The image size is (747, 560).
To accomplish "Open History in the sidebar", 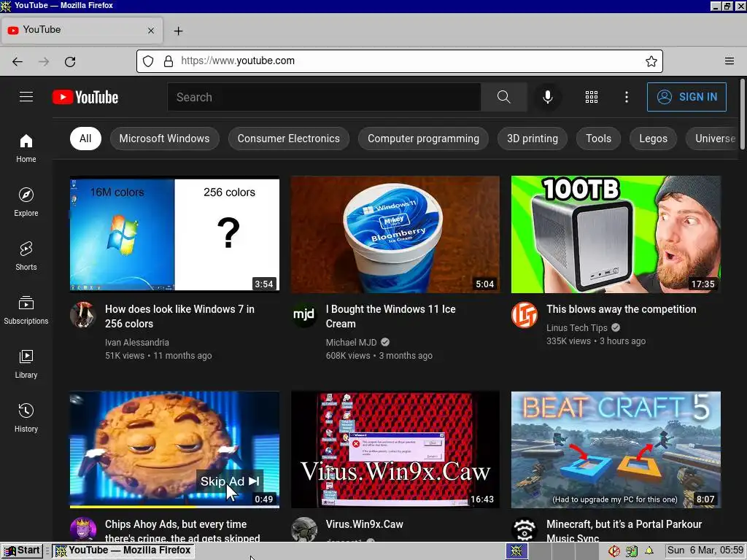I will point(26,418).
